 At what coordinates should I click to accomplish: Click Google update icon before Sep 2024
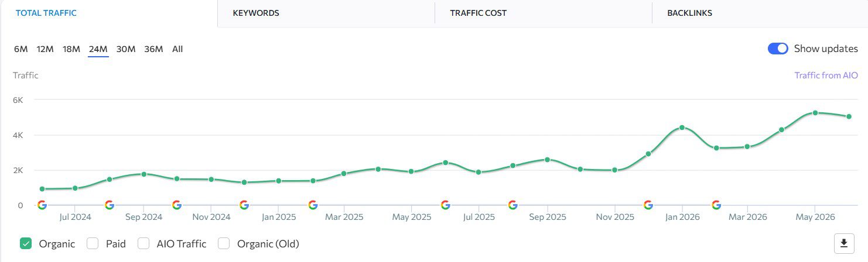(109, 205)
